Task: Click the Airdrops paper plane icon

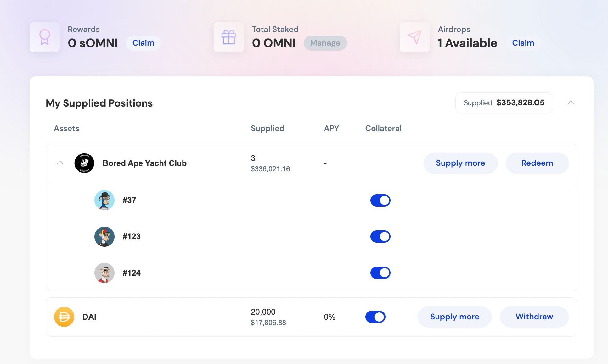Action: (415, 37)
